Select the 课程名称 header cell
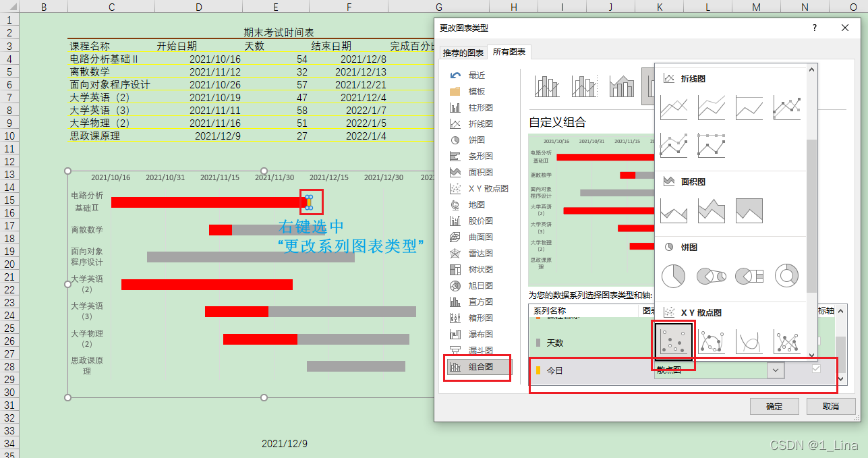 [111, 46]
